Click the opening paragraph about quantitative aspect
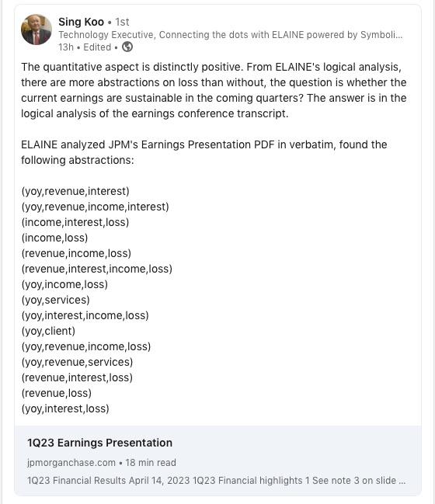This screenshot has width=435, height=504. pos(214,90)
